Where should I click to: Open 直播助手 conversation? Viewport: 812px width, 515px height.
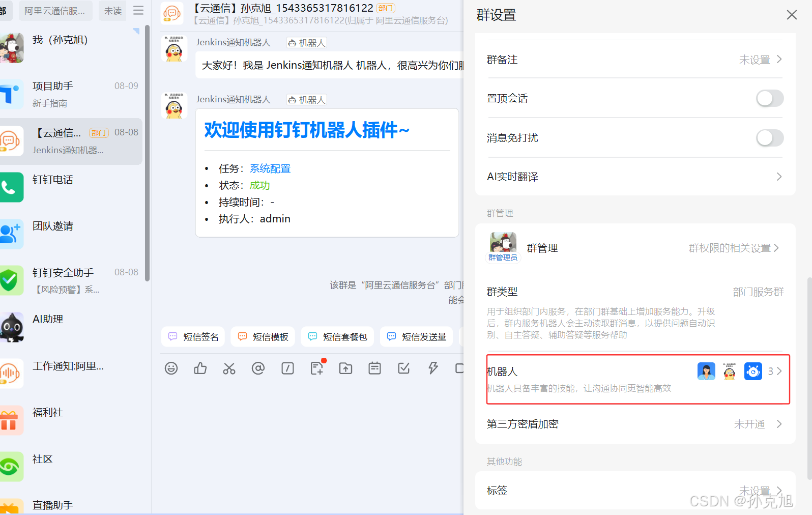[71, 505]
